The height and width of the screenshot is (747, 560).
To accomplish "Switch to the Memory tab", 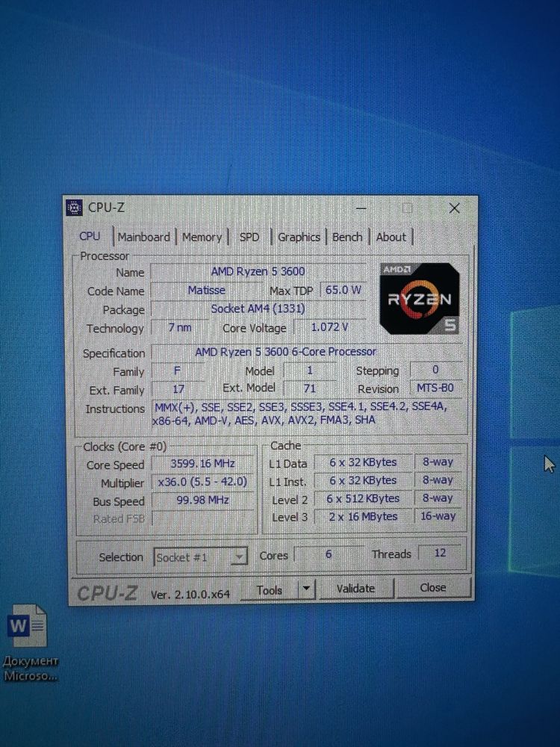I will [x=202, y=237].
